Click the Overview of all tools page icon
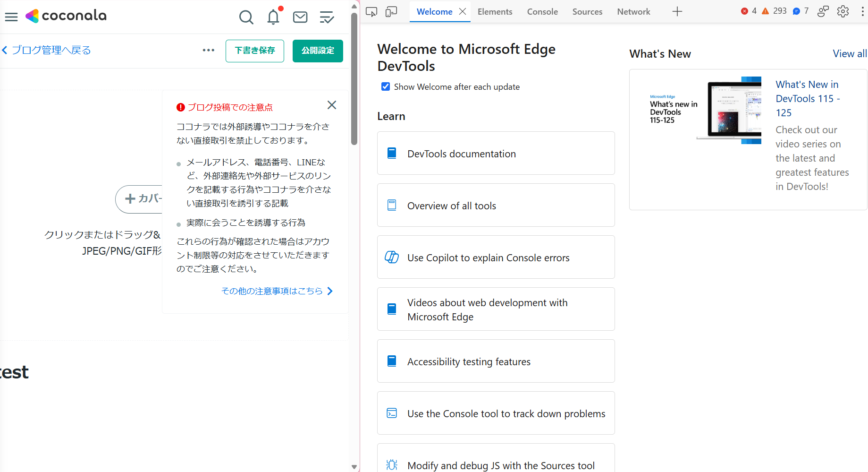The height and width of the screenshot is (472, 868). pyautogui.click(x=392, y=205)
